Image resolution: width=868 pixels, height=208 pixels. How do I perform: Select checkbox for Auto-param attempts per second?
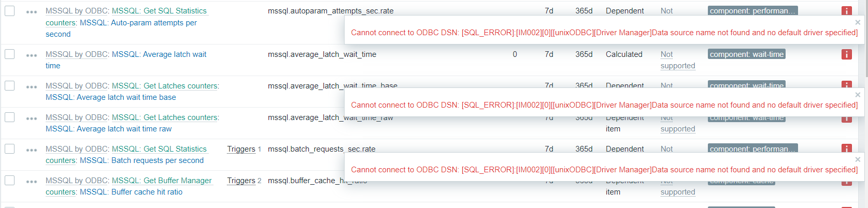click(x=10, y=11)
